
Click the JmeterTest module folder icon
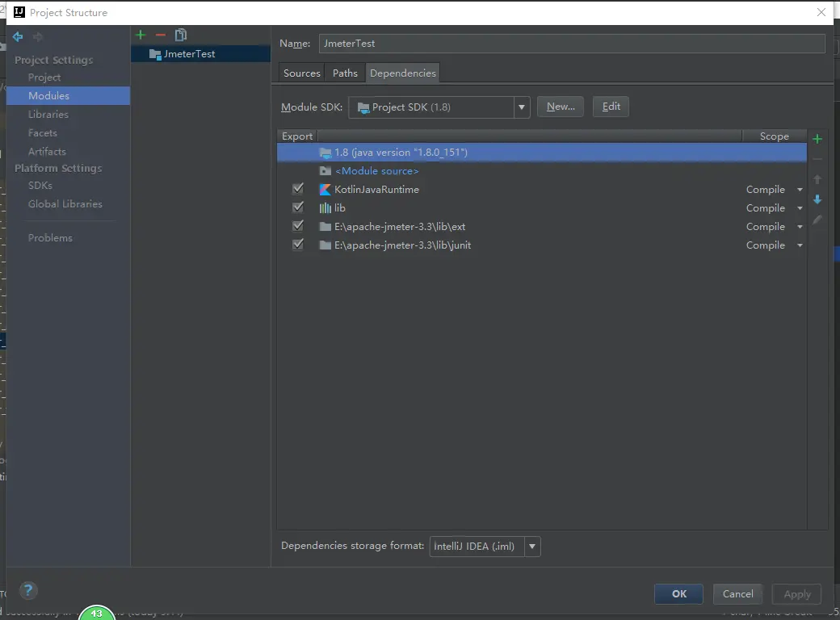(x=155, y=54)
